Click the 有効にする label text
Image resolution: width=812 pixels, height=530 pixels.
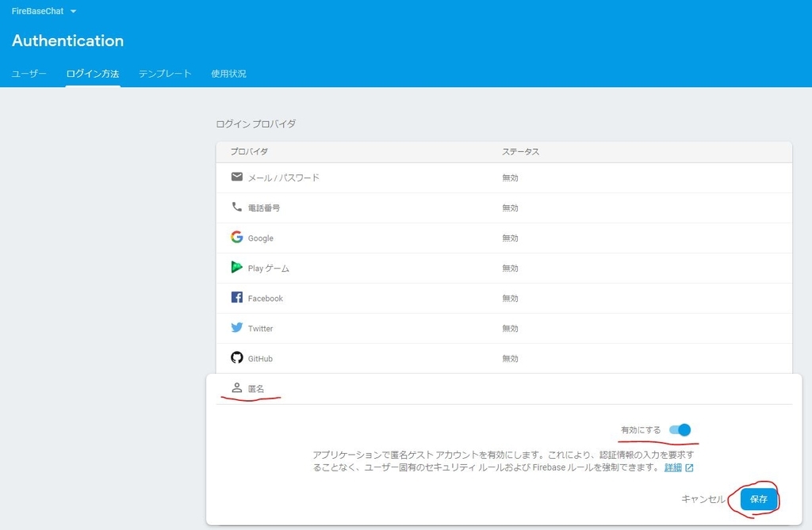(x=641, y=429)
